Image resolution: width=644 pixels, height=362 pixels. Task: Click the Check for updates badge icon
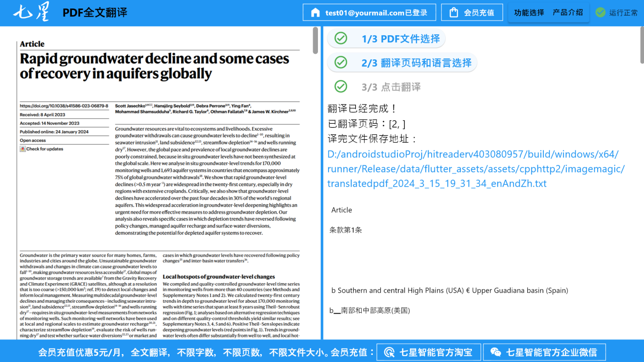[x=23, y=149]
